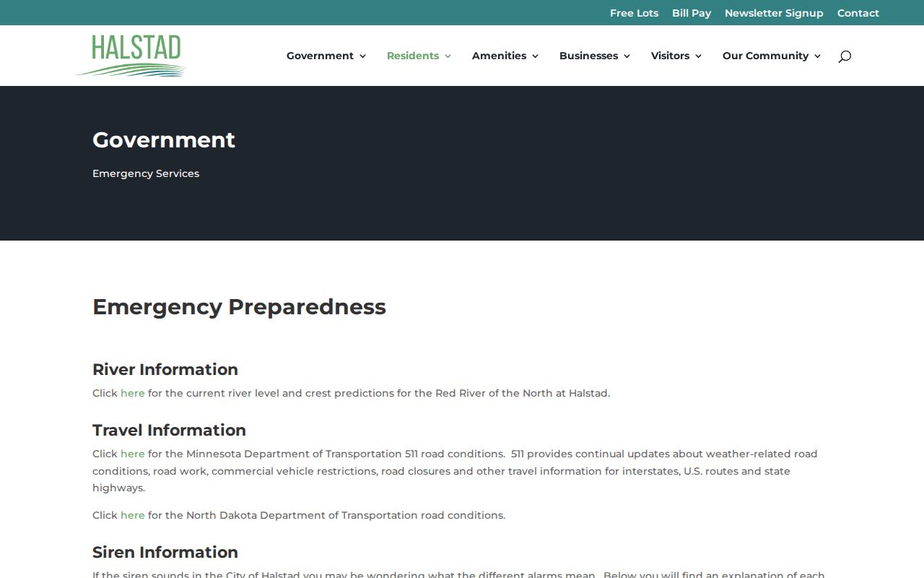Click the dark banner Government title
The image size is (924, 578).
164,139
